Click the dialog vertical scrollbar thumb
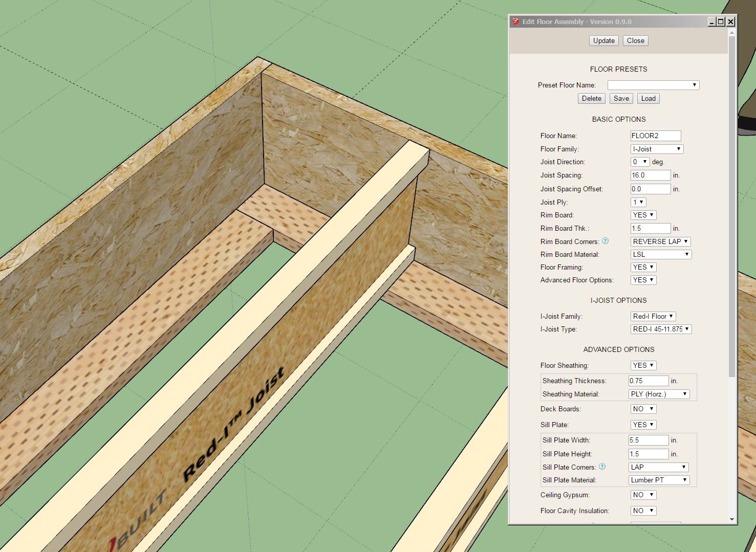This screenshot has height=552, width=756. [732, 208]
